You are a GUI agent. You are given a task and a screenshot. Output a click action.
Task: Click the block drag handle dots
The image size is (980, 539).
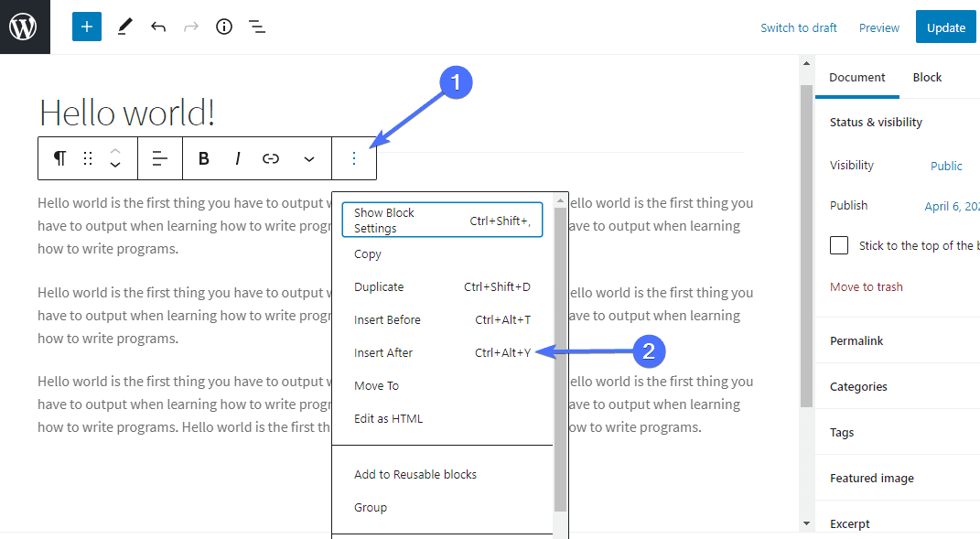pos(88,159)
